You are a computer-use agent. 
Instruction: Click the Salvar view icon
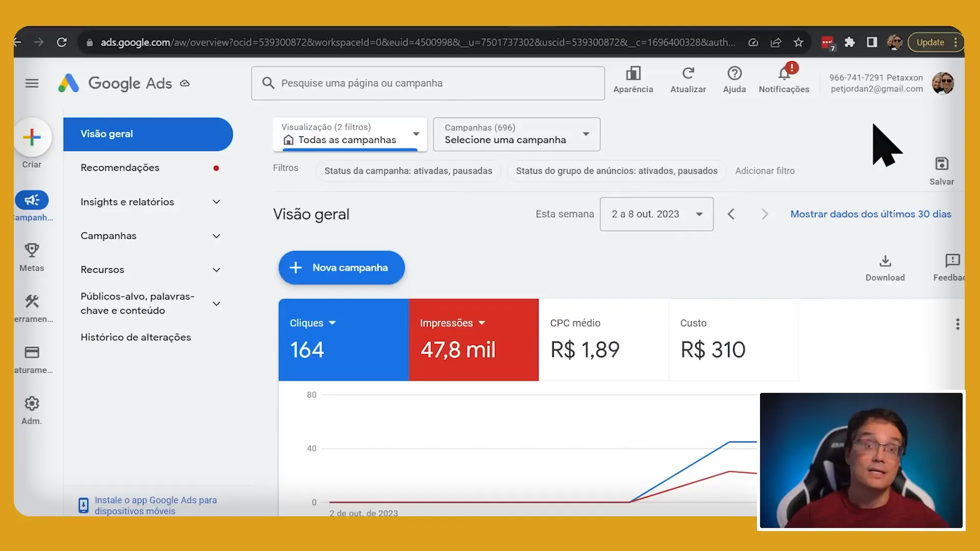point(942,164)
